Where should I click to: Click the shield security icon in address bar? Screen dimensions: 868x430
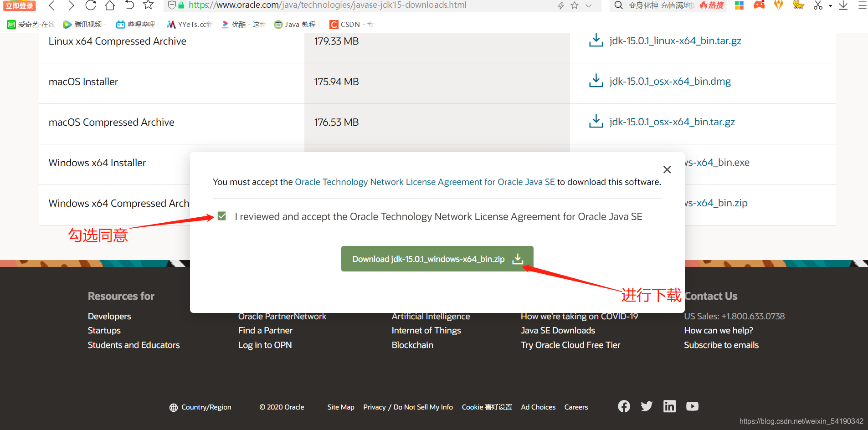[x=172, y=5]
